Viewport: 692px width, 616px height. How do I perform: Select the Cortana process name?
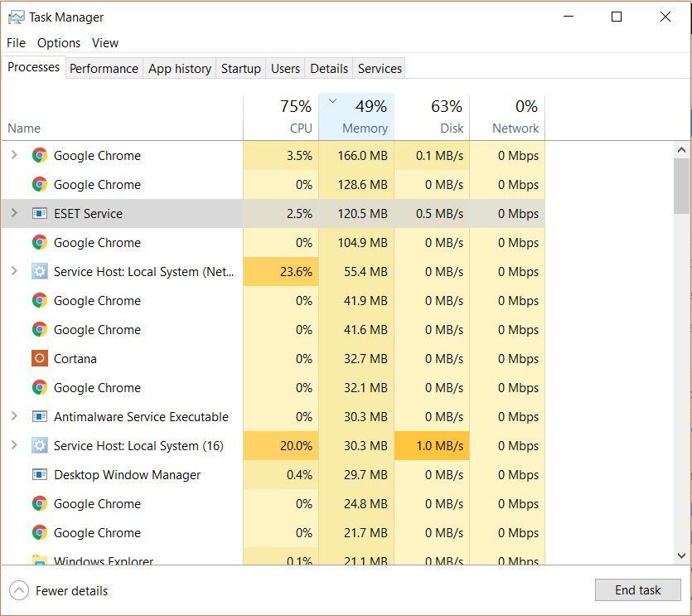75,358
